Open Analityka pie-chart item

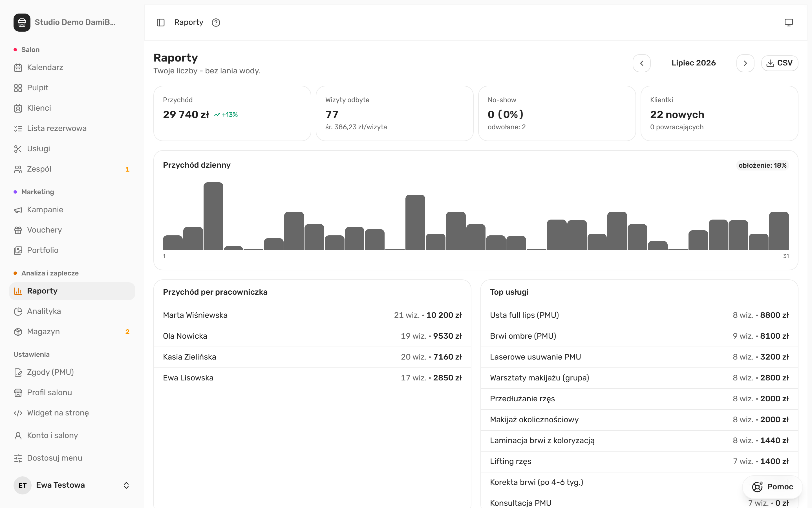coord(72,312)
